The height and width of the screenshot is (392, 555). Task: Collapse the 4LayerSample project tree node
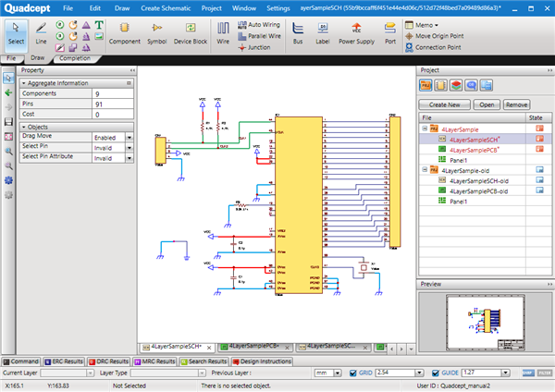(x=425, y=129)
